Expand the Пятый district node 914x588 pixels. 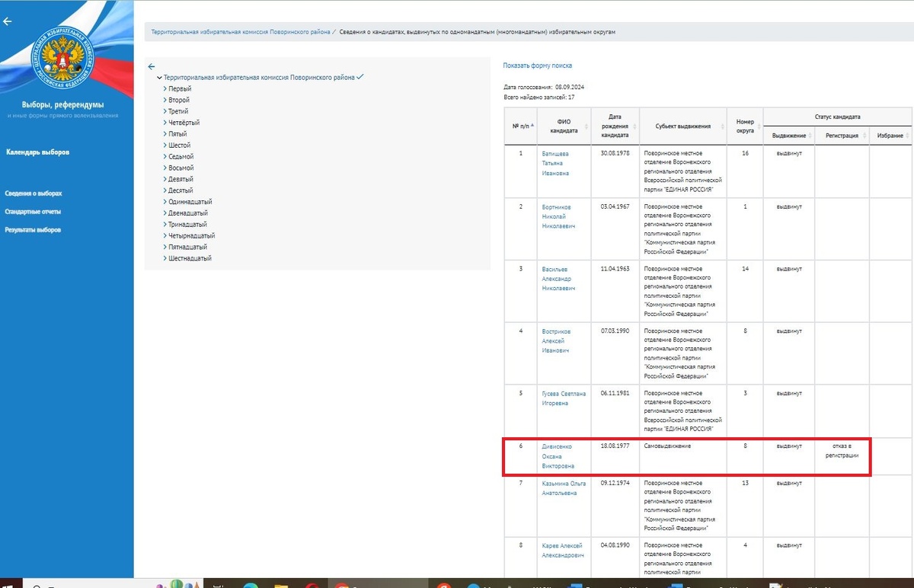coord(165,134)
